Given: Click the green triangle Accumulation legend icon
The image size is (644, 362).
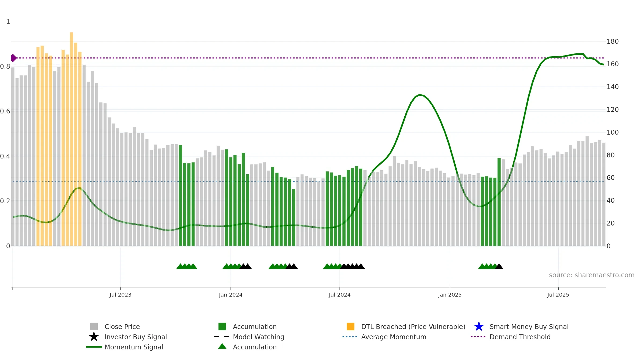Looking at the screenshot, I should point(222,346).
